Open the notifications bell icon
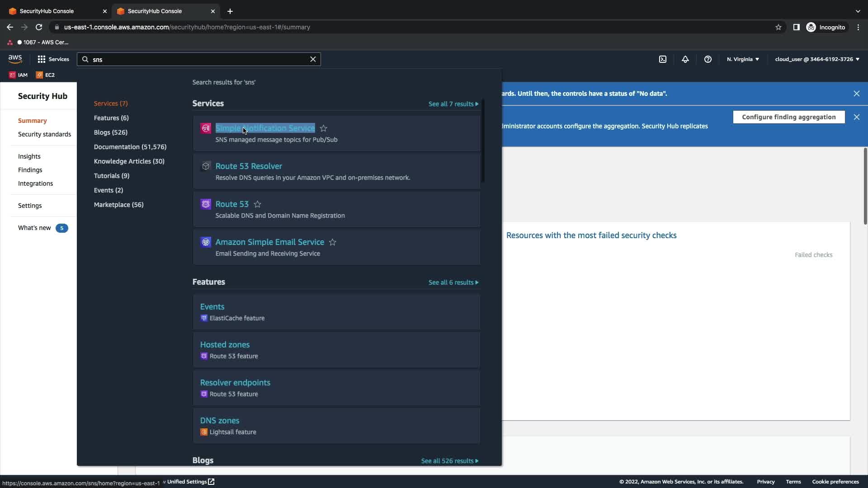This screenshot has width=868, height=488. [685, 59]
